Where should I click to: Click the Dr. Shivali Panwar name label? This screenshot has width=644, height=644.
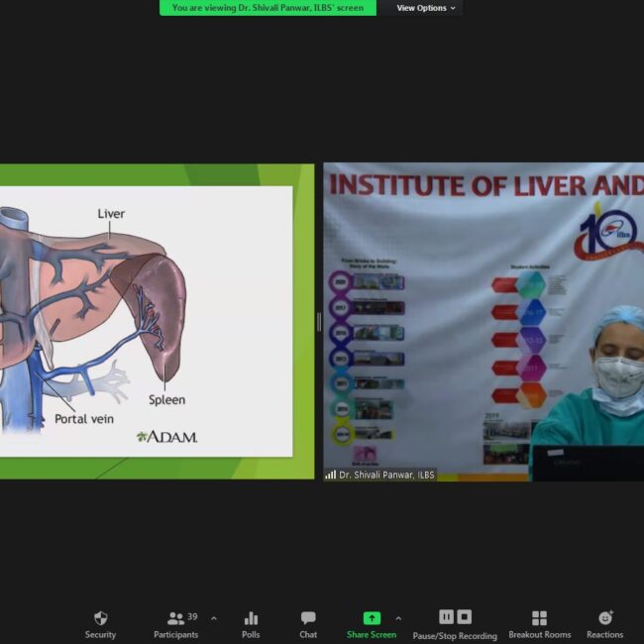click(x=386, y=475)
